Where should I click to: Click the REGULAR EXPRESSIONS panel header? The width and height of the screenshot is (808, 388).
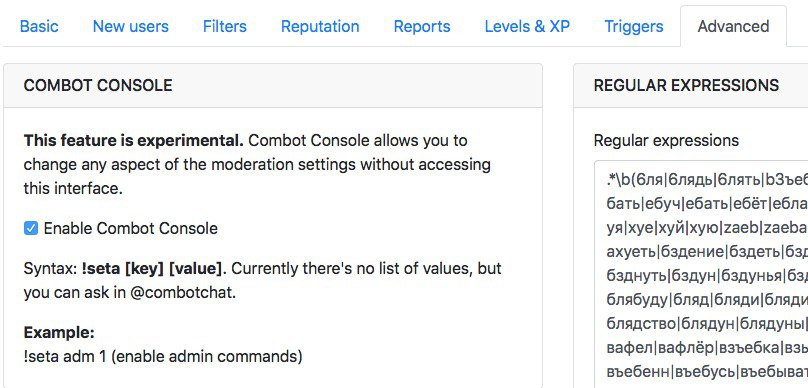[691, 86]
